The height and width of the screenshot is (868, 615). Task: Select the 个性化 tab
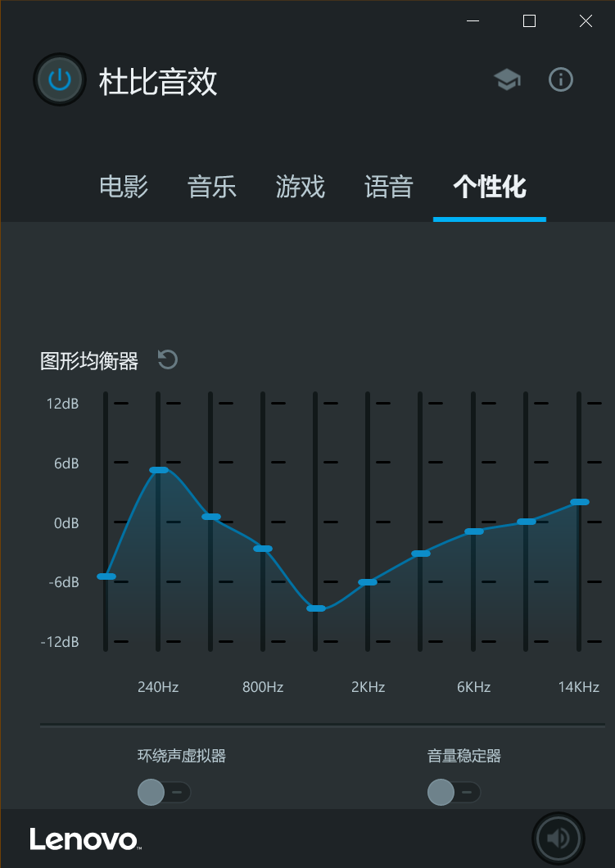pyautogui.click(x=490, y=187)
